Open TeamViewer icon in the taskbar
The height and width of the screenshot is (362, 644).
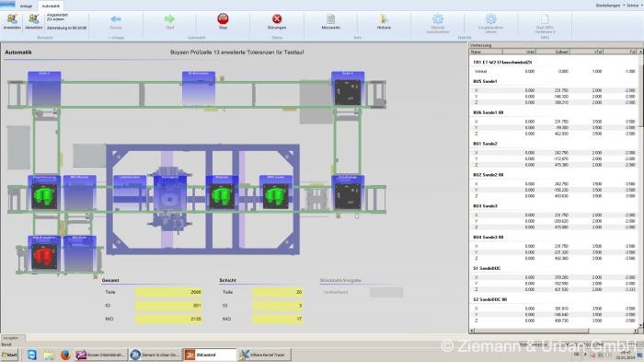click(32, 355)
